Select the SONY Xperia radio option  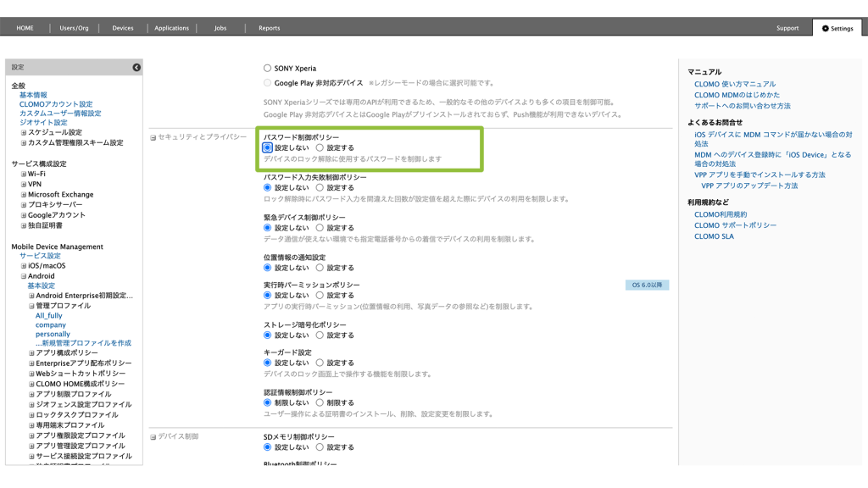268,69
